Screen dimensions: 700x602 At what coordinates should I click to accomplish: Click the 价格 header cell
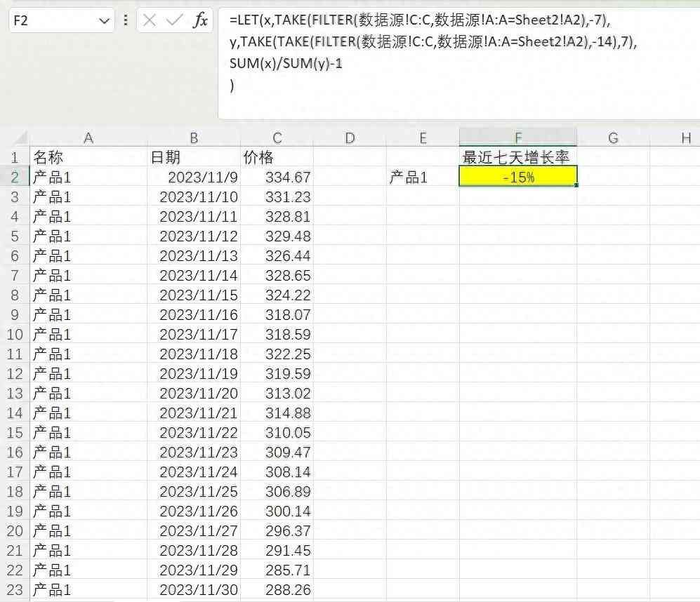click(x=277, y=157)
